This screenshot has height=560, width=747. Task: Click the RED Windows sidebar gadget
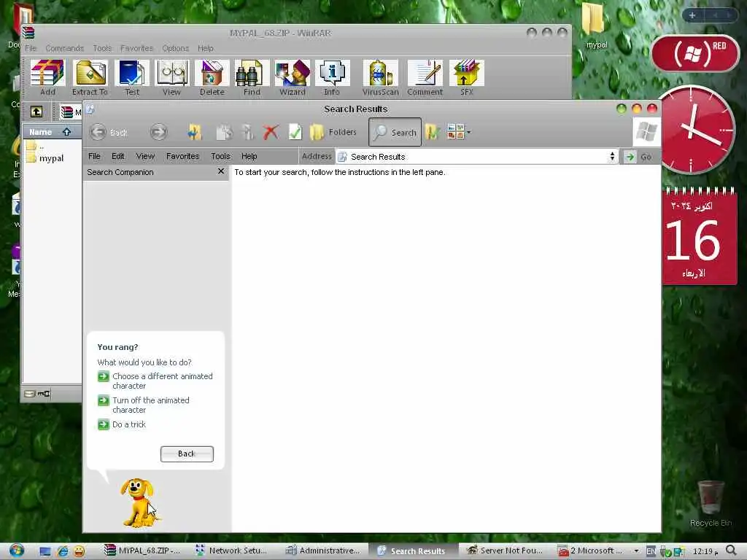[695, 53]
